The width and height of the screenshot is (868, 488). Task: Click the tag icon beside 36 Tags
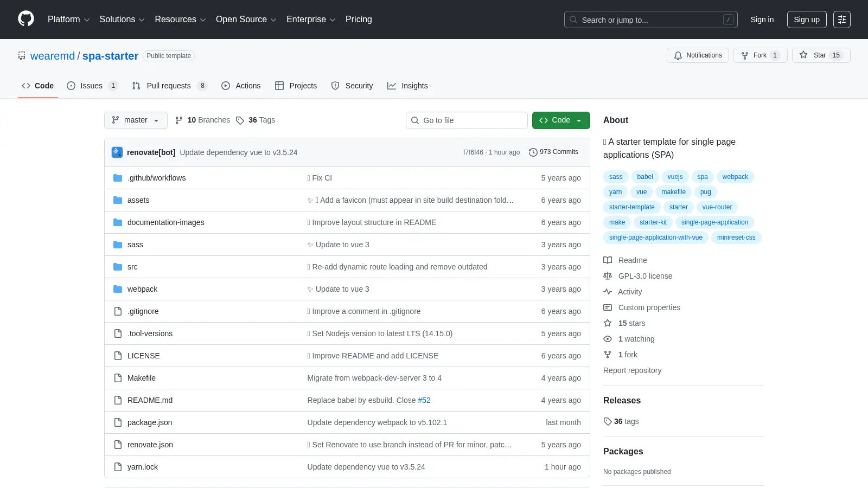coord(240,120)
